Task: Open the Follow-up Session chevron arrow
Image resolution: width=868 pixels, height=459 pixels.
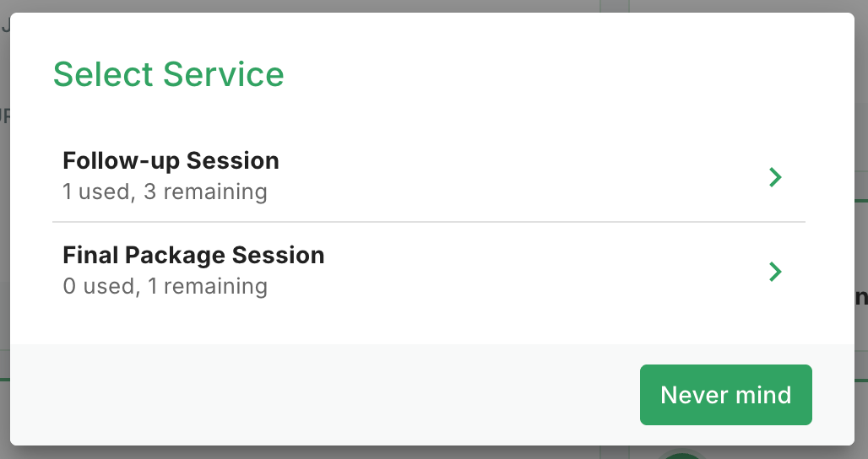Action: pyautogui.click(x=775, y=177)
